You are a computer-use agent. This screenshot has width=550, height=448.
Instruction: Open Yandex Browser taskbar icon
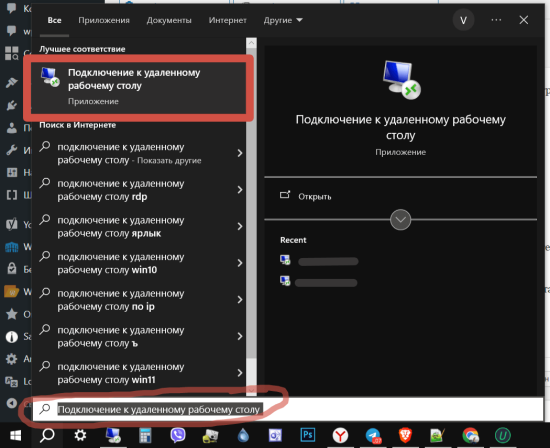[340, 435]
